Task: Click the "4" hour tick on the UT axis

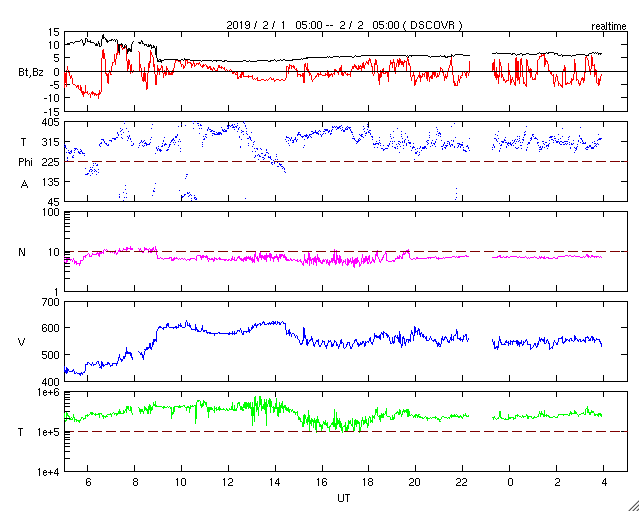Action: tap(604, 483)
